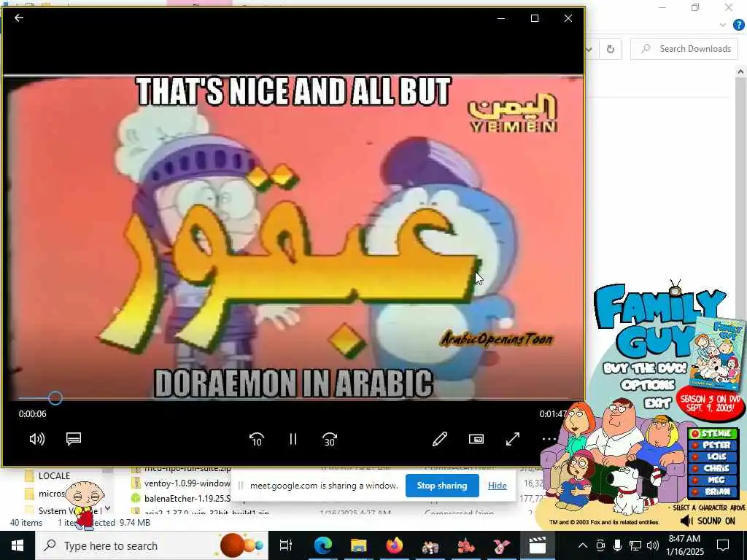Select Lois in Family Guy character list
This screenshot has width=747, height=560.
tap(713, 456)
